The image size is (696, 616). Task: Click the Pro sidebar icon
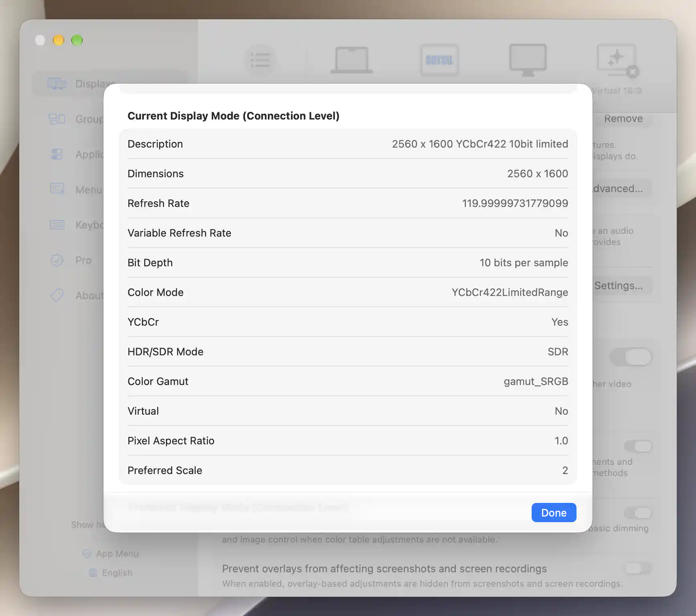57,260
